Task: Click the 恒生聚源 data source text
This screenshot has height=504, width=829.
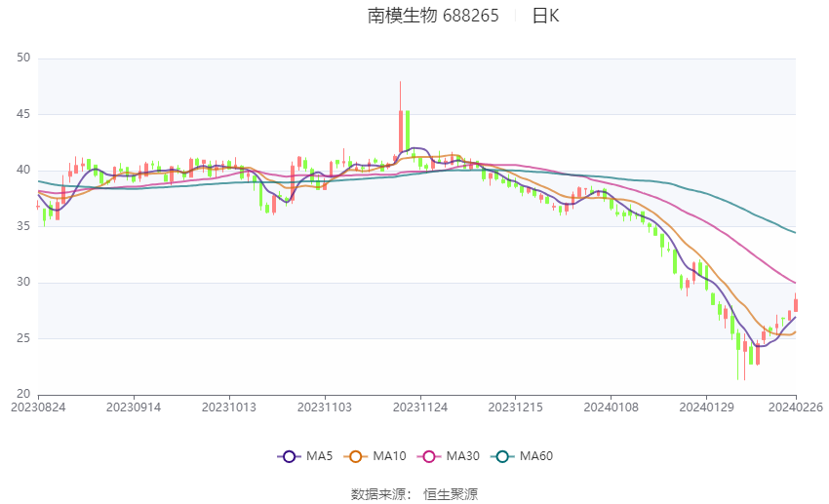Action: pos(451,494)
